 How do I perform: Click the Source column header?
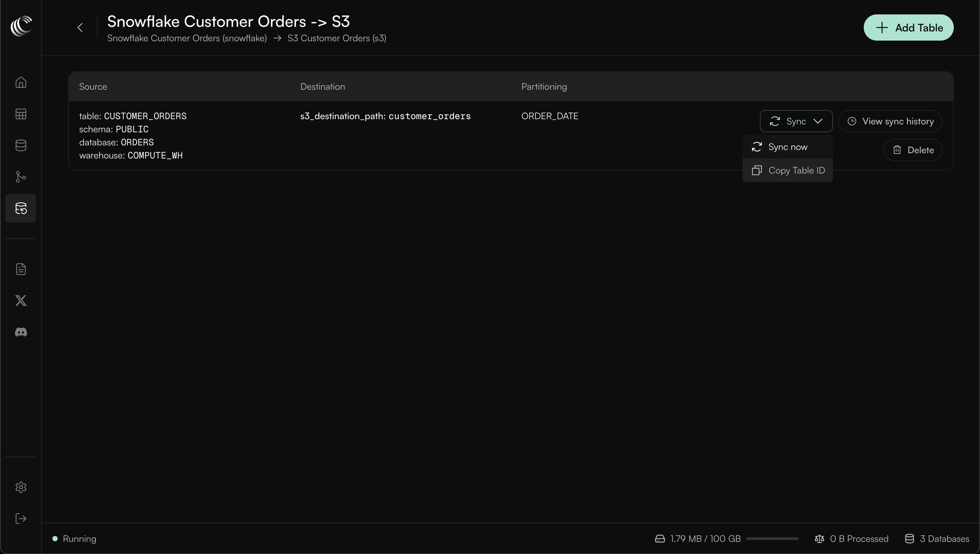[x=93, y=87]
